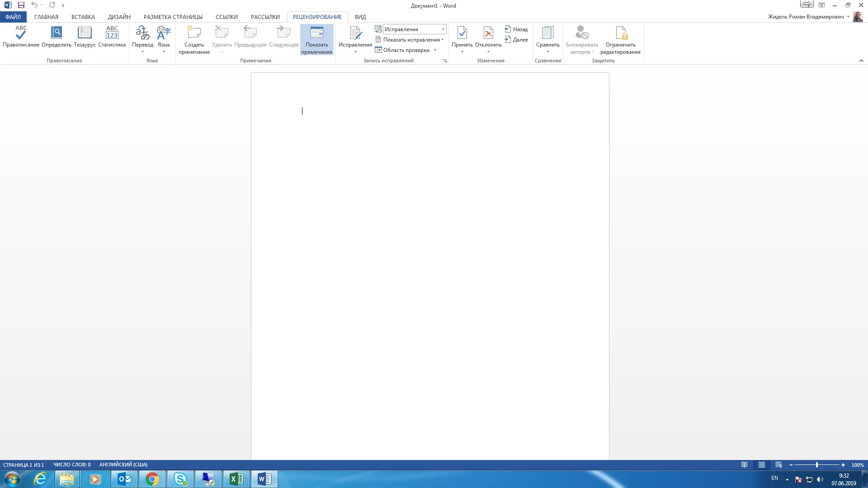Switch to the ВСТАВКА tab
Screen dimensions: 868x488
coord(83,17)
